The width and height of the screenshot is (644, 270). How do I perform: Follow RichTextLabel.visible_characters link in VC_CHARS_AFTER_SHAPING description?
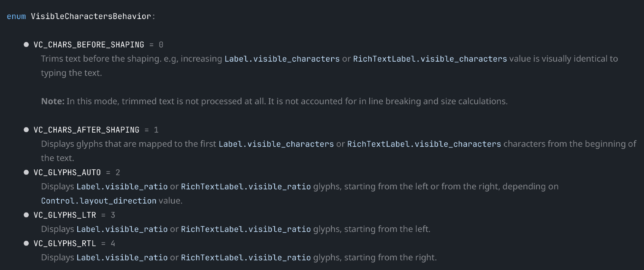point(424,144)
